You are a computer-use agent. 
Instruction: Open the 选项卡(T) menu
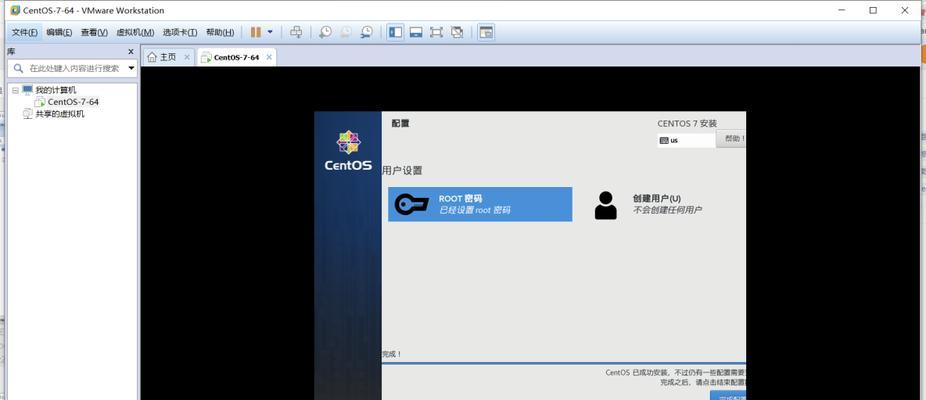[180, 32]
